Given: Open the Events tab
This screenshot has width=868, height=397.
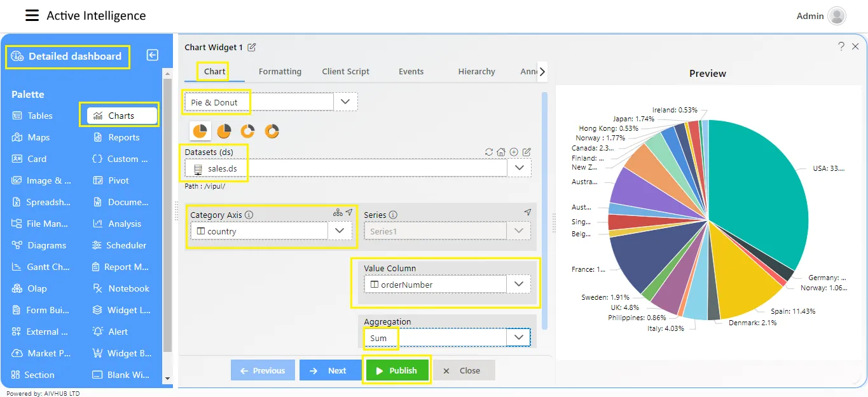Looking at the screenshot, I should [x=411, y=71].
